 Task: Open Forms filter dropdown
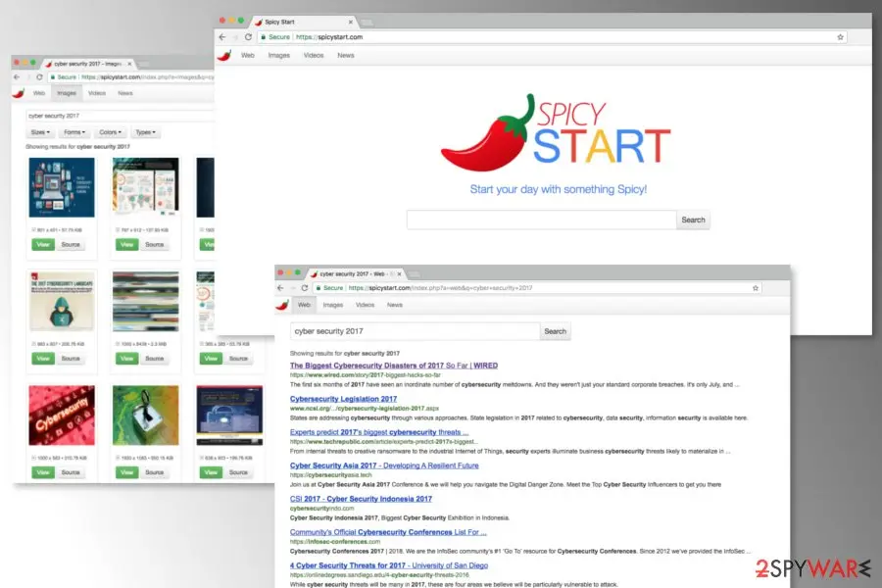tap(74, 132)
